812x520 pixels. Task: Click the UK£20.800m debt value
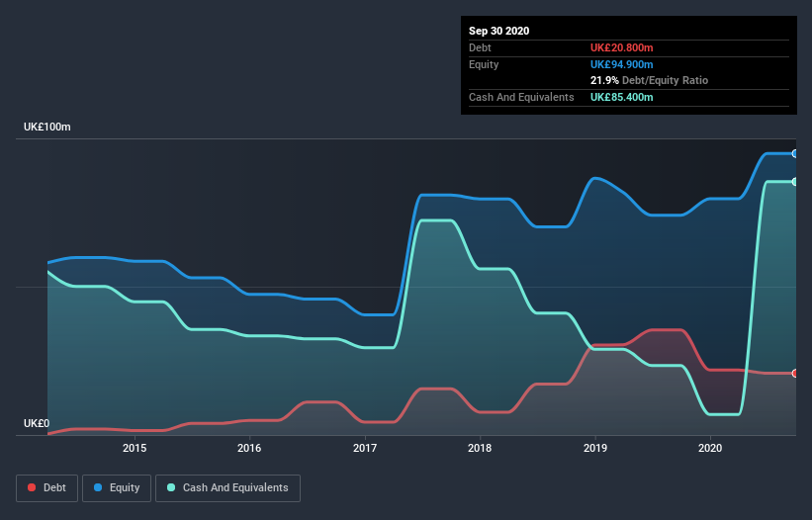point(621,47)
